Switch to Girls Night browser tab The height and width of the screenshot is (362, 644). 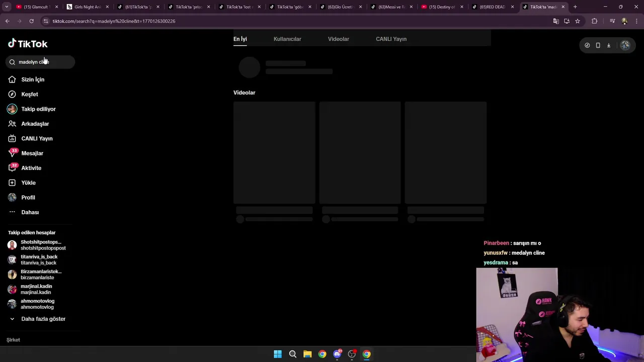[87, 7]
